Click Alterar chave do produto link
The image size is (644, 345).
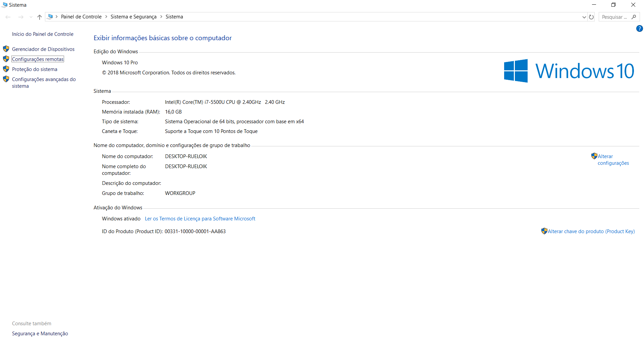click(x=591, y=231)
